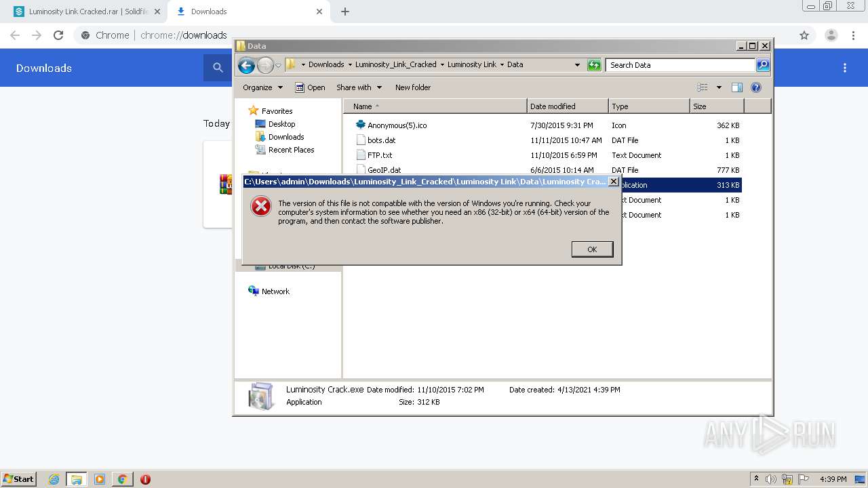Open the Windows Start menu
Screen dimensions: 868x488
[19, 479]
